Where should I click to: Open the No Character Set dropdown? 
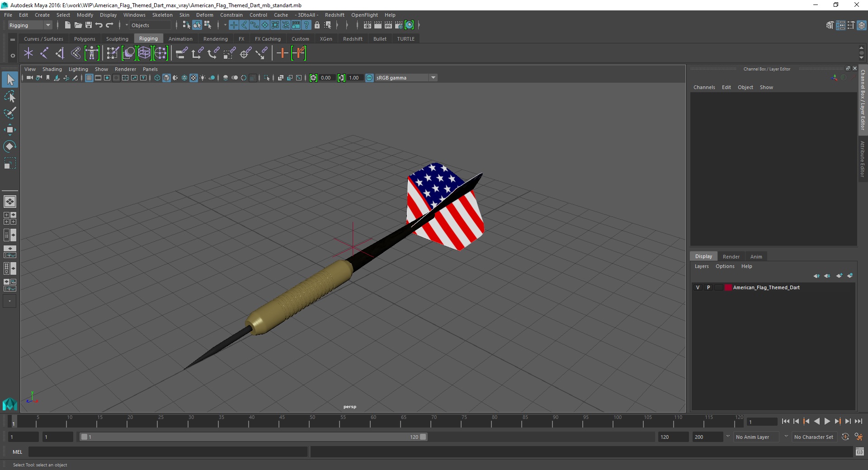pos(814,437)
